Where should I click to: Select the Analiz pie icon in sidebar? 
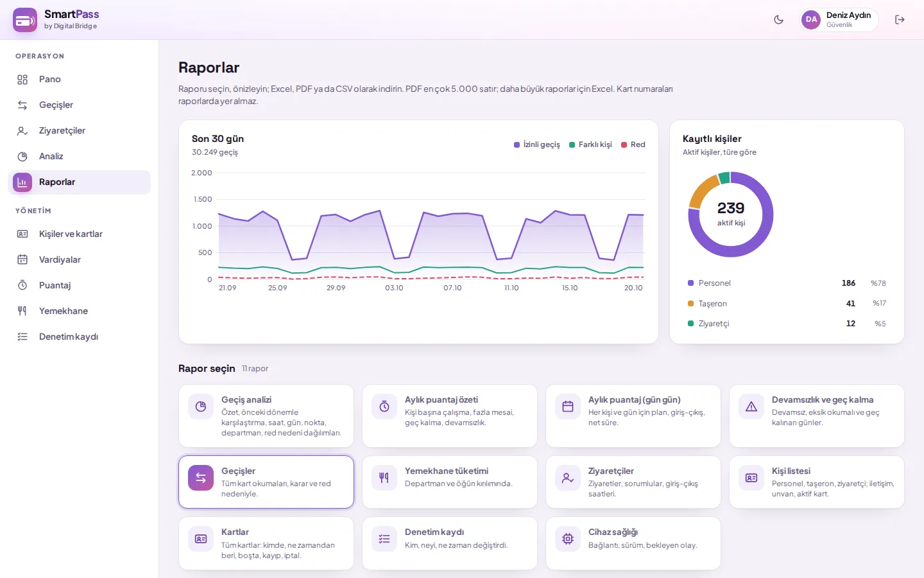(22, 157)
